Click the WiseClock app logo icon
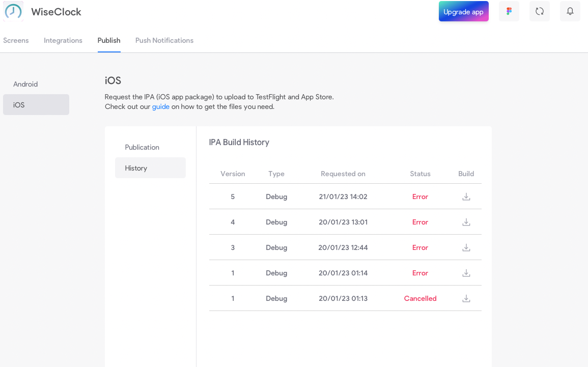 tap(13, 11)
